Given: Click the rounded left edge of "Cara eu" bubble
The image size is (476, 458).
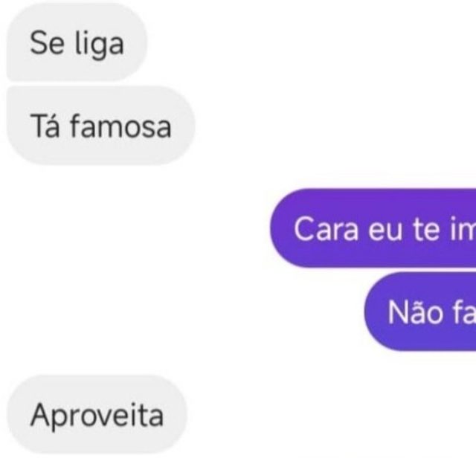Looking at the screenshot, I should click(274, 228).
